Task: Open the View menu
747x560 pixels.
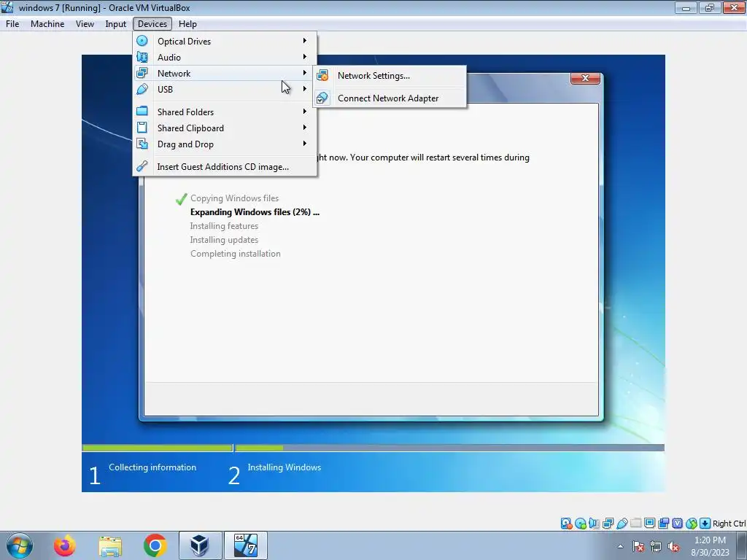Action: (x=85, y=24)
